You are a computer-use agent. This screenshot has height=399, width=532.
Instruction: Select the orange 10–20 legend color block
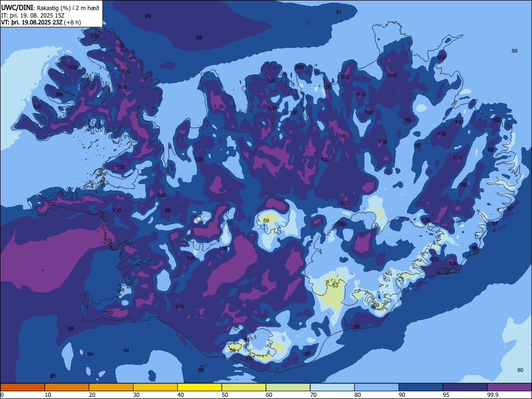click(67, 387)
